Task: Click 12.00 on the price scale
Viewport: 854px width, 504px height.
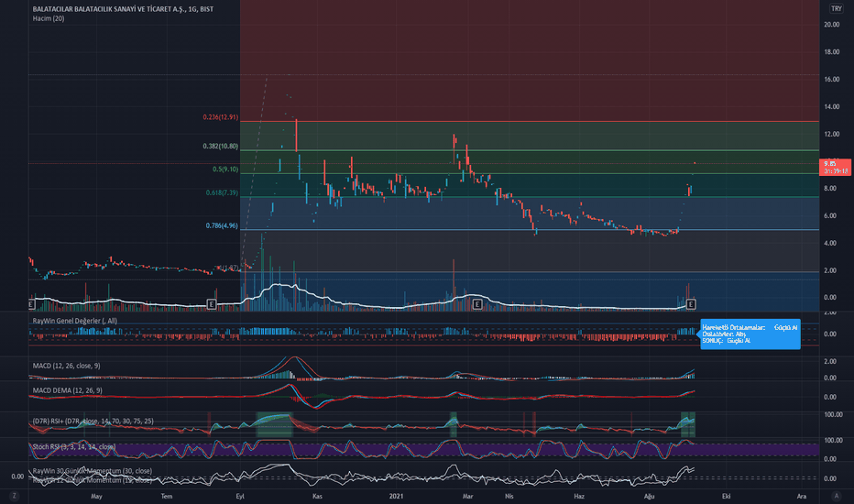Action: tap(832, 134)
